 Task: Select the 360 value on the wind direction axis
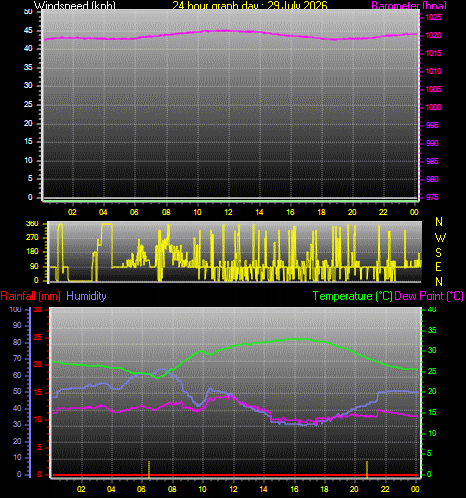point(32,224)
